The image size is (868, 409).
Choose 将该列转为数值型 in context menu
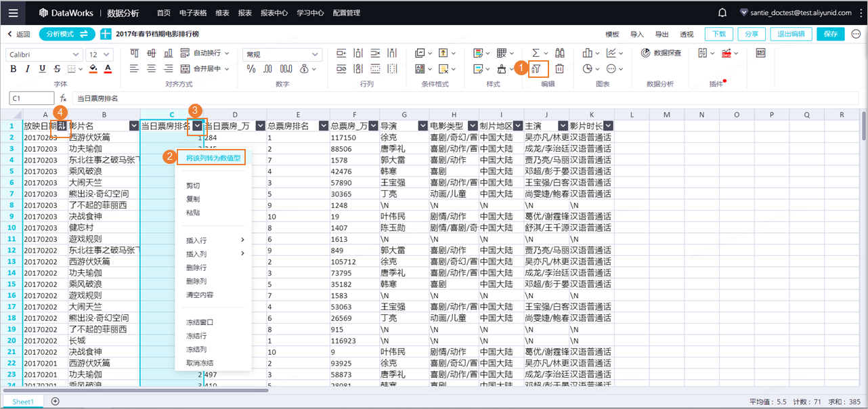(213, 158)
